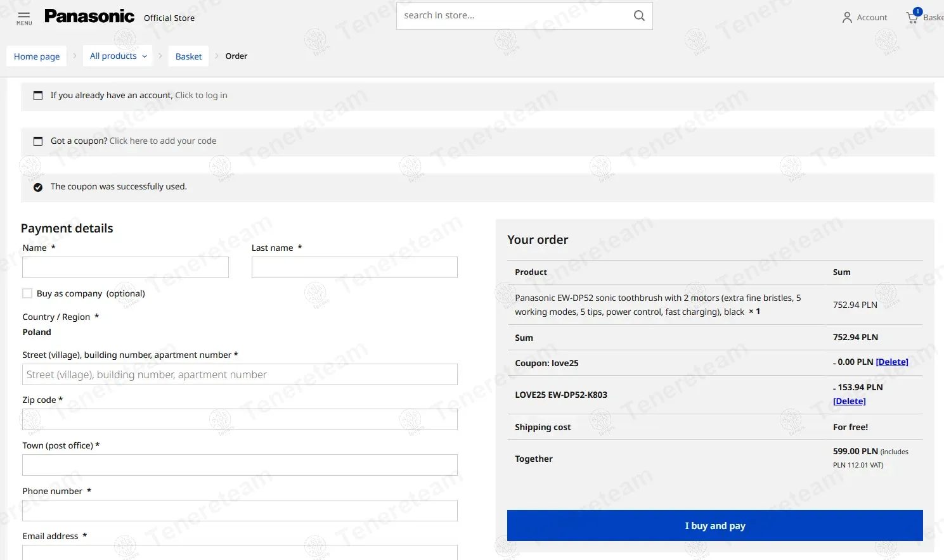Viewport: 944px width, 560px height.
Task: Click the 'Coupon: love25' label
Action: [546, 363]
